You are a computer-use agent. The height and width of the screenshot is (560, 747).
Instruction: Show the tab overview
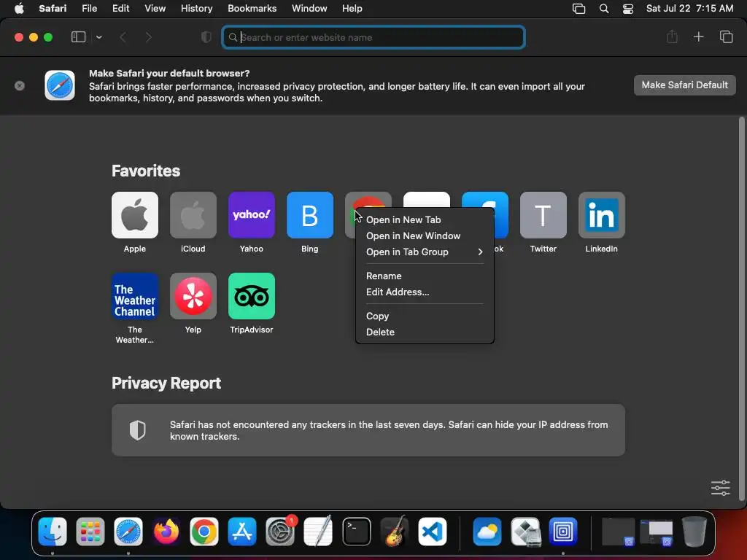(726, 36)
